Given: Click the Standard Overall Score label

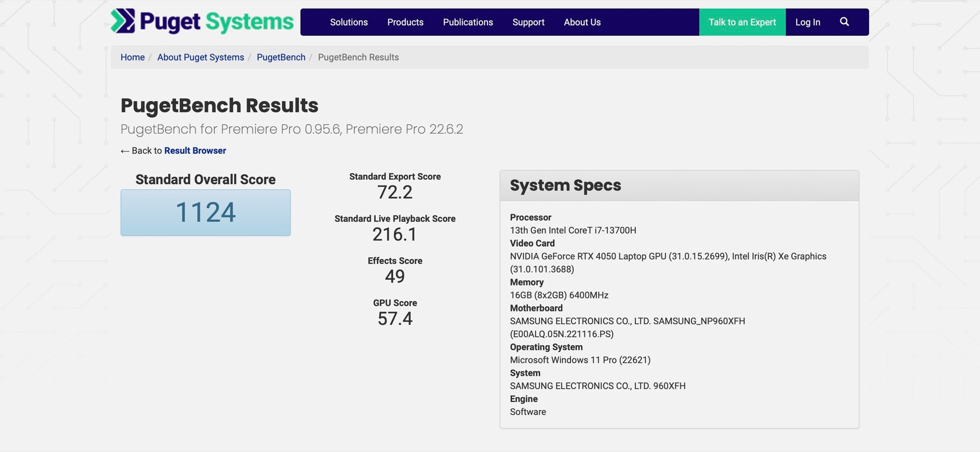Looking at the screenshot, I should coord(206,179).
